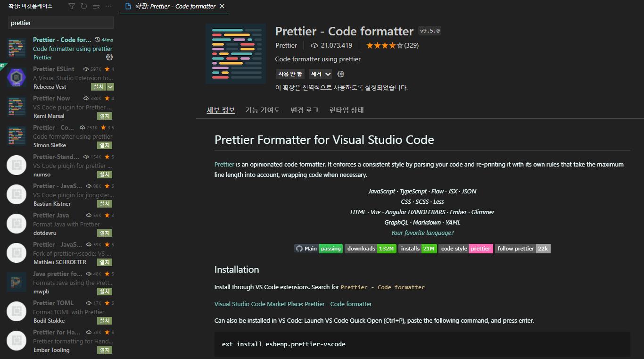Install the Ember Tooling Prettier extension

point(105,350)
